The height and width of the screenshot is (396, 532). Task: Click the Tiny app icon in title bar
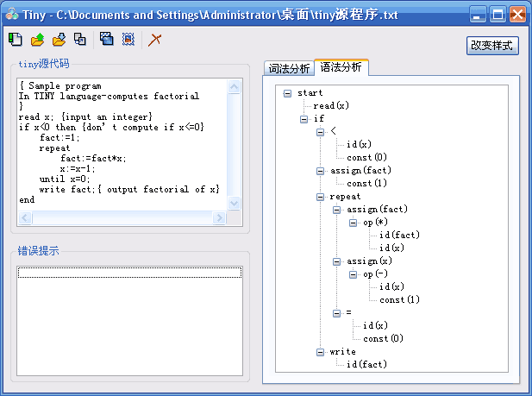coord(11,14)
